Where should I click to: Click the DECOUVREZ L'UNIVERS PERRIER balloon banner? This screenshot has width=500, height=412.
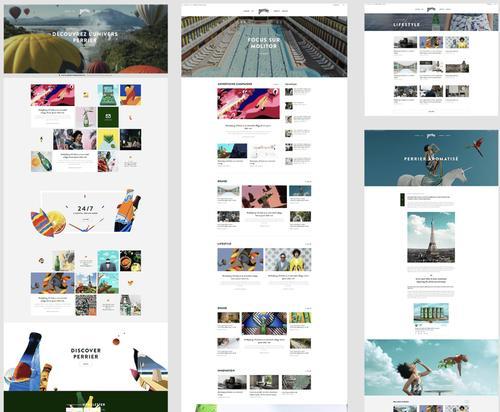tap(86, 39)
